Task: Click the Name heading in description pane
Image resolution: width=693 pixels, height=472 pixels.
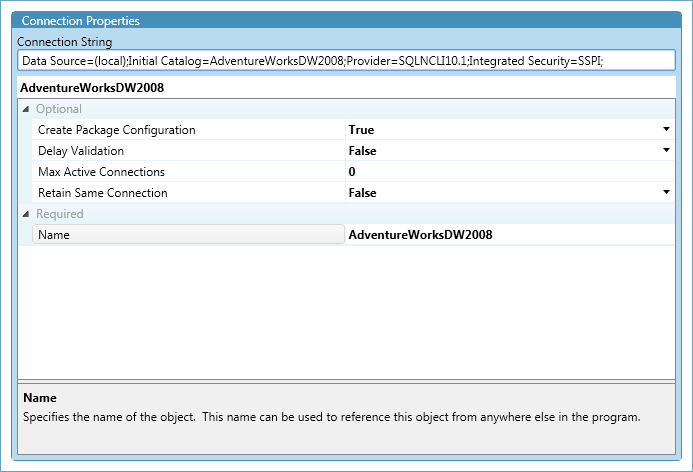Action: tap(40, 398)
